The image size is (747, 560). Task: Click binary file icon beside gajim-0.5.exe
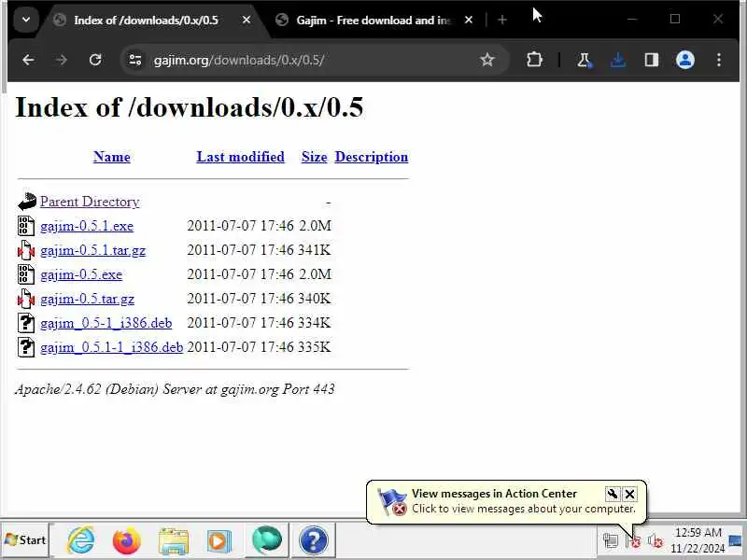[x=26, y=274]
